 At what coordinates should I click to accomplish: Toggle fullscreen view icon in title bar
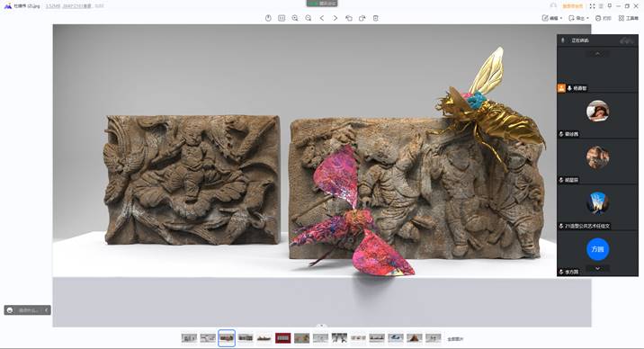(592, 6)
